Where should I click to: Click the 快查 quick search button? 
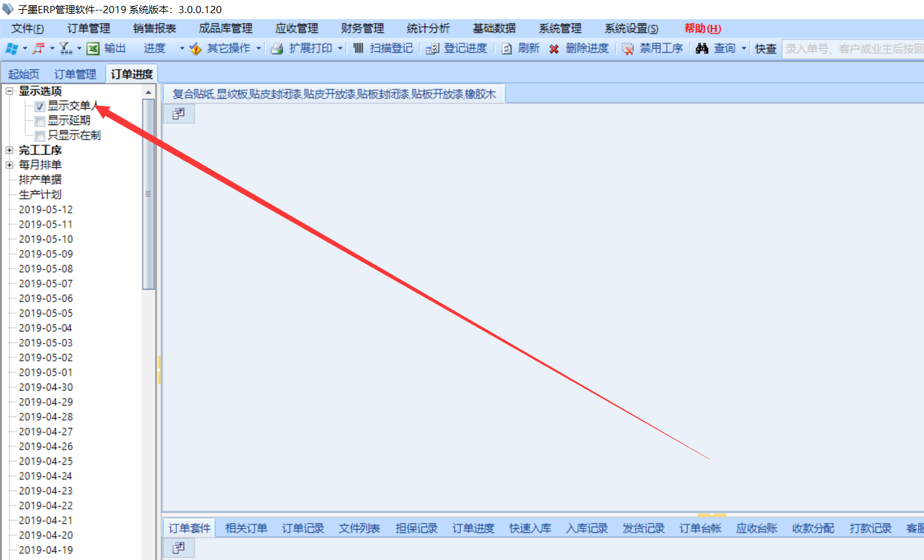[765, 49]
